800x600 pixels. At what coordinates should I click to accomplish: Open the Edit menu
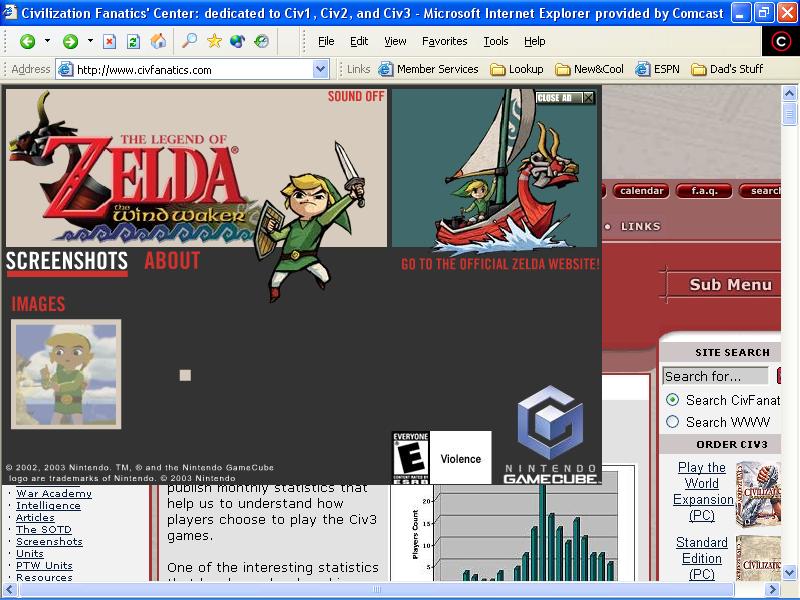(359, 41)
